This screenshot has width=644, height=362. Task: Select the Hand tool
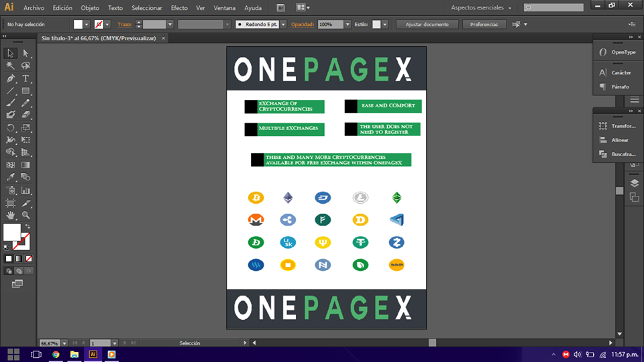point(10,215)
